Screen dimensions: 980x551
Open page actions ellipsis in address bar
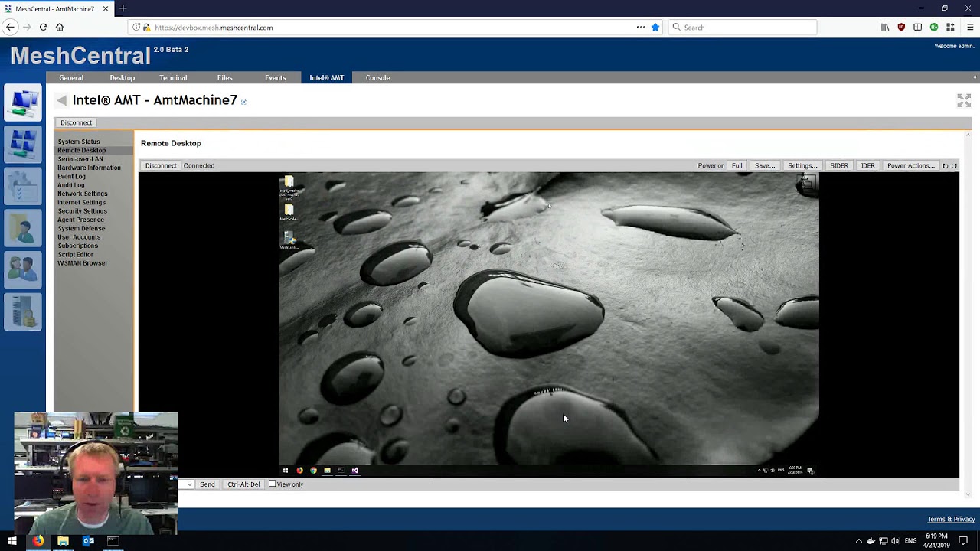[x=641, y=28]
